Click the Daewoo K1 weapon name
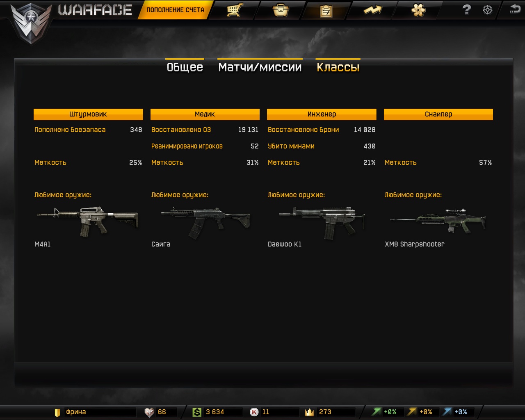The width and height of the screenshot is (525, 420). (285, 244)
